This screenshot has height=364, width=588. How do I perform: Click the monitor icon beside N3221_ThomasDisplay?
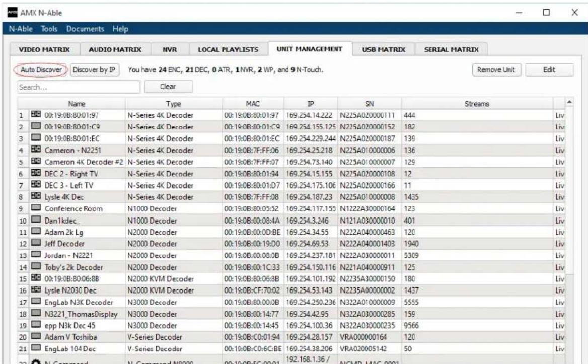(36, 313)
